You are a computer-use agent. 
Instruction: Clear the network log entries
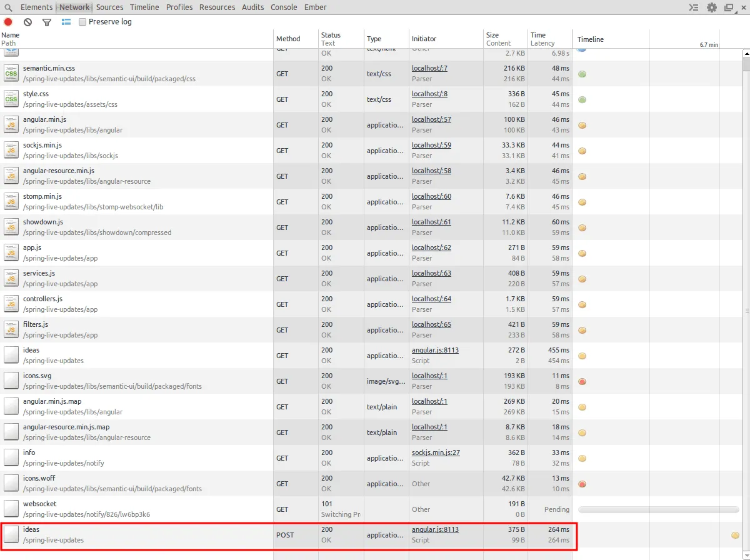click(x=27, y=22)
